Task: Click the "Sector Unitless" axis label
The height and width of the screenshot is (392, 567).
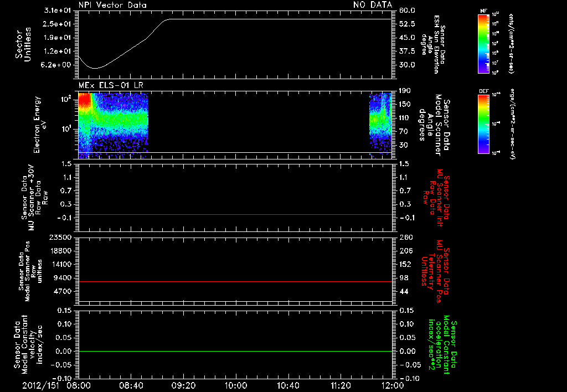Action: (23, 44)
